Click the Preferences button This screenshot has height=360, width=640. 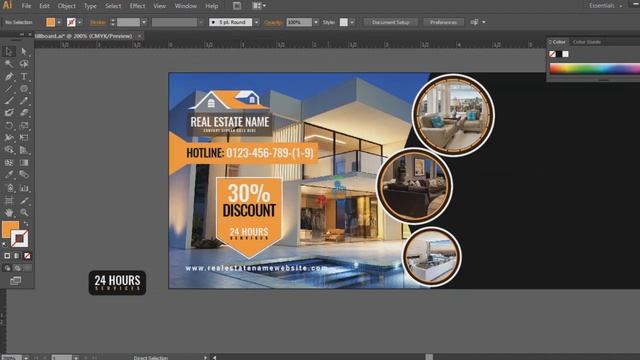click(443, 22)
